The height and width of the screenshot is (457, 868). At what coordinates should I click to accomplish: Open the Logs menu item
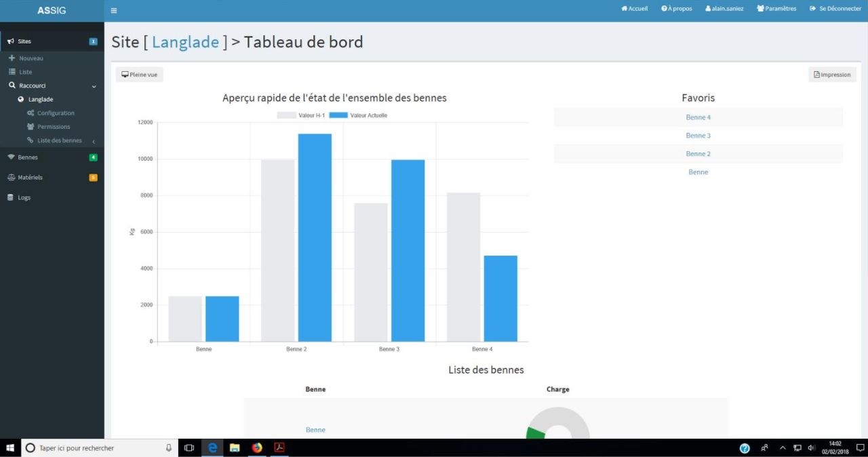(24, 198)
